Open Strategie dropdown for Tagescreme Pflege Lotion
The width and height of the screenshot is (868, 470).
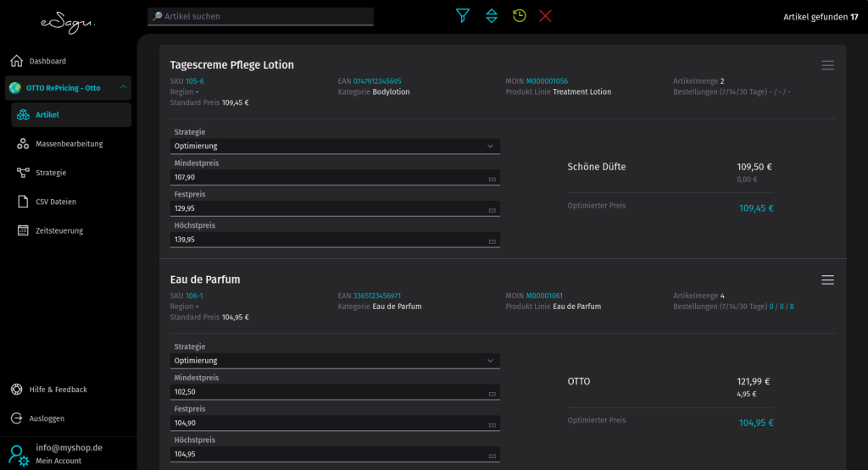334,147
